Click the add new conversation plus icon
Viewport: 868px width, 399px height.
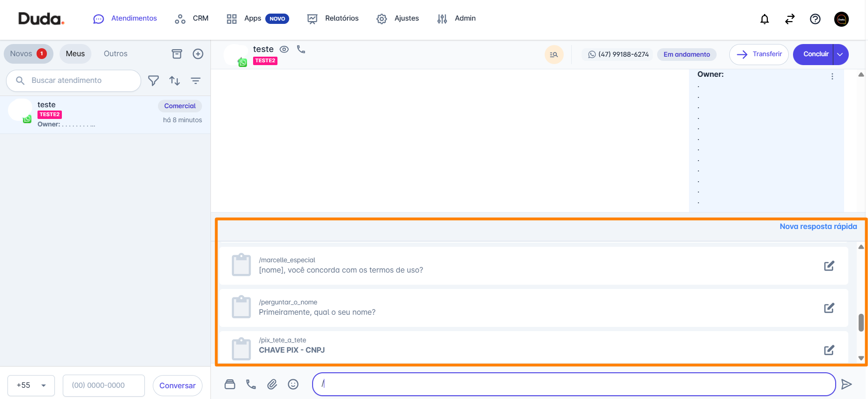pyautogui.click(x=198, y=54)
